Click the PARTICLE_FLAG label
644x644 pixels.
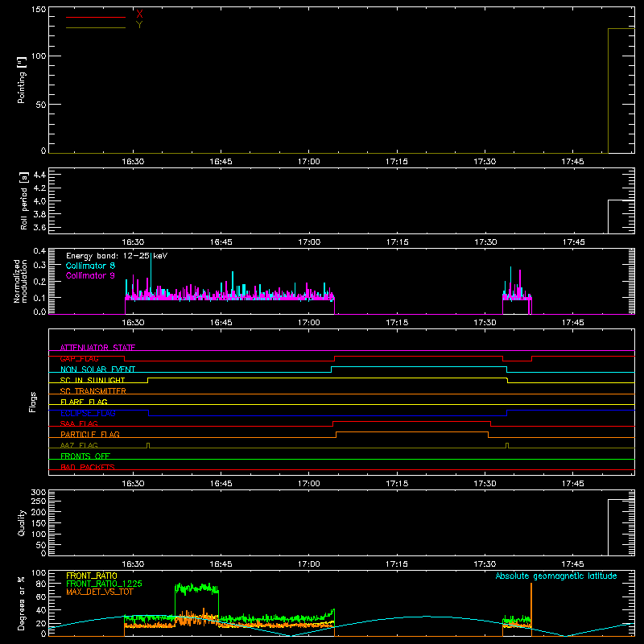(90, 434)
